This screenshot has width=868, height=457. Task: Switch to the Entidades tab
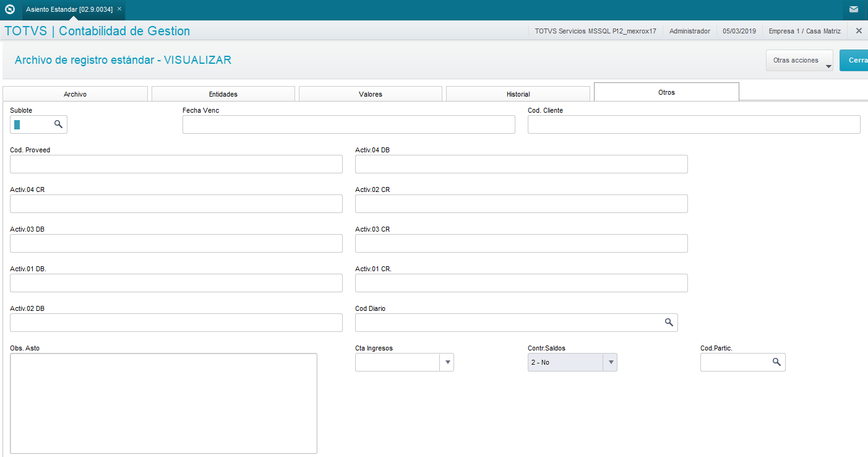[223, 94]
